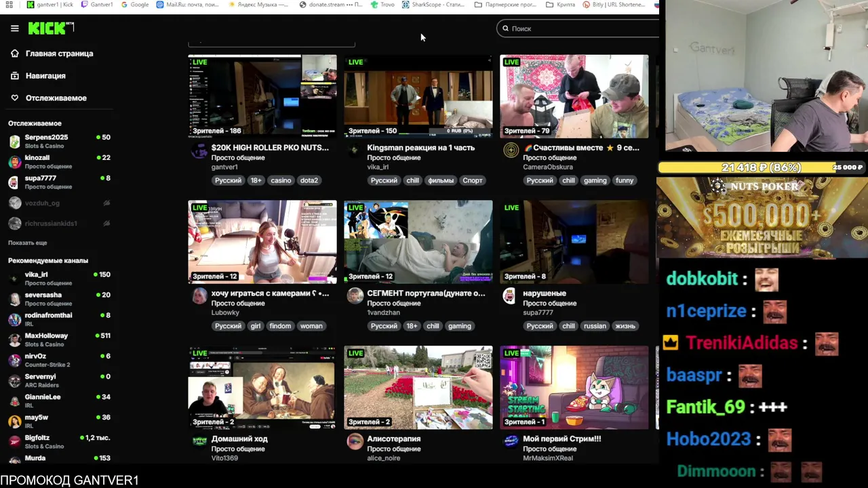Click richrussiankids1 avatar in sidebar
This screenshot has width=868, height=488.
point(14,223)
